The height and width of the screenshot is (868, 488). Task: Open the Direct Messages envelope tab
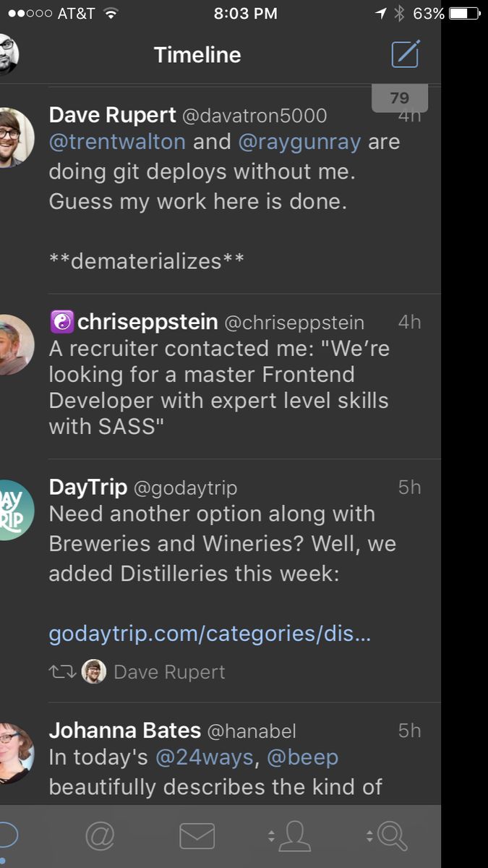197,836
